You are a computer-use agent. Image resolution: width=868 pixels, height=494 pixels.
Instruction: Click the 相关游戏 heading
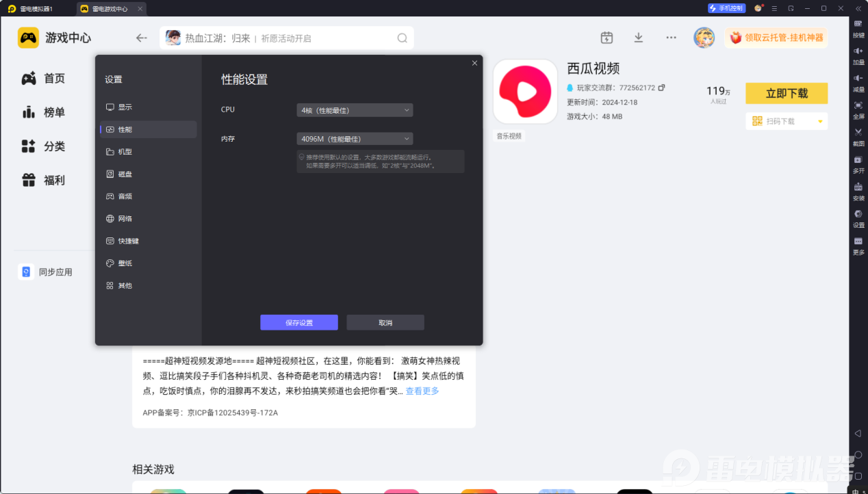coord(153,469)
